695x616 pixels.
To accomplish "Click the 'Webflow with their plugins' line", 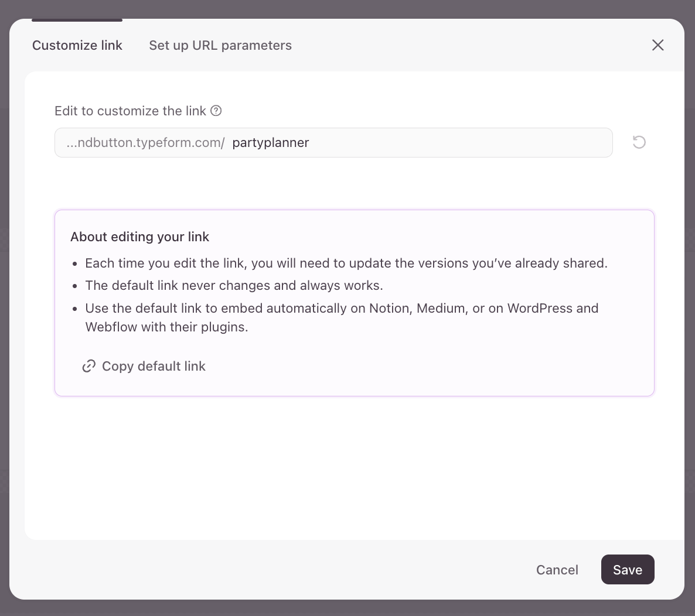I will click(166, 327).
